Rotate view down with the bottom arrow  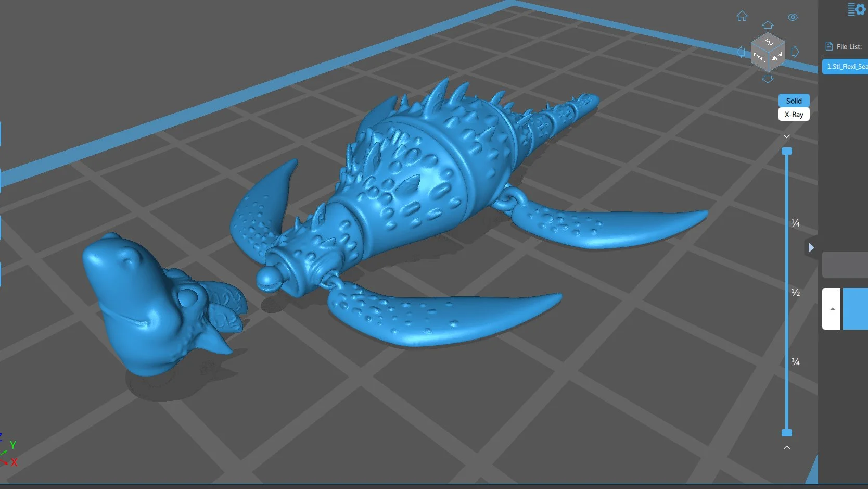tap(768, 79)
